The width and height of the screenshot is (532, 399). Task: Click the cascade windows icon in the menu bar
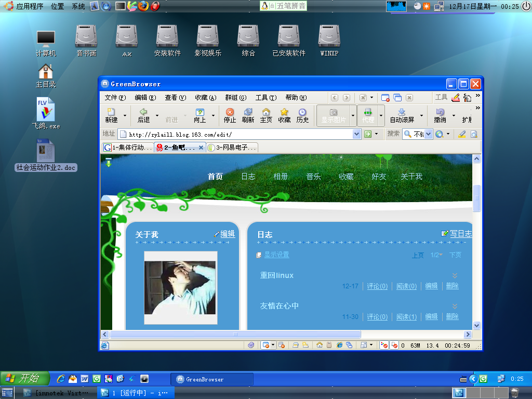(397, 98)
